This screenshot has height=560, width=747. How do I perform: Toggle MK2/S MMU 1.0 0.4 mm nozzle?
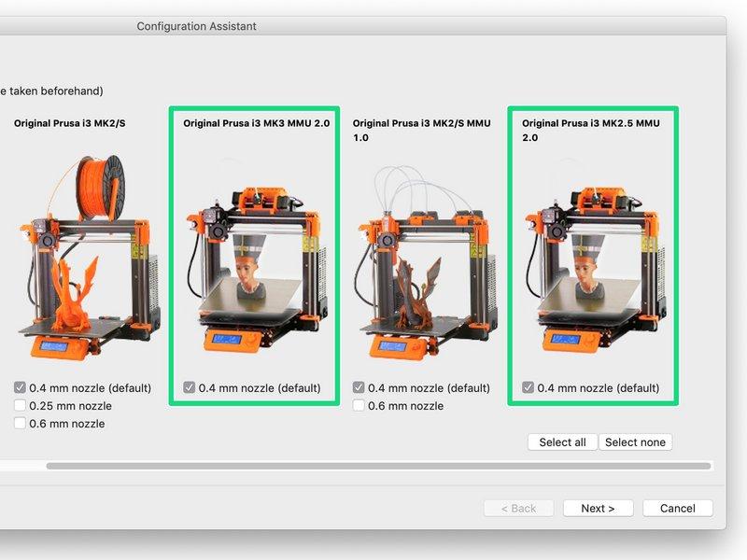tap(359, 387)
